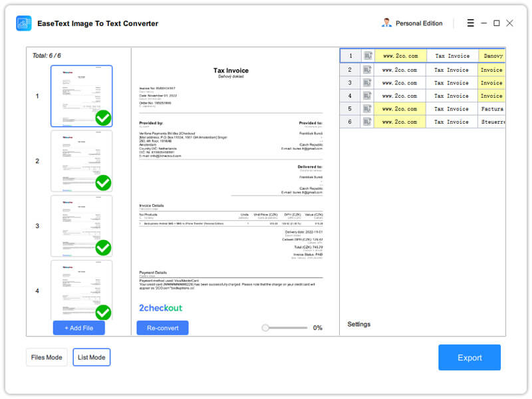Switch to Files Mode
Screen dimensions: 532x399
47,357
